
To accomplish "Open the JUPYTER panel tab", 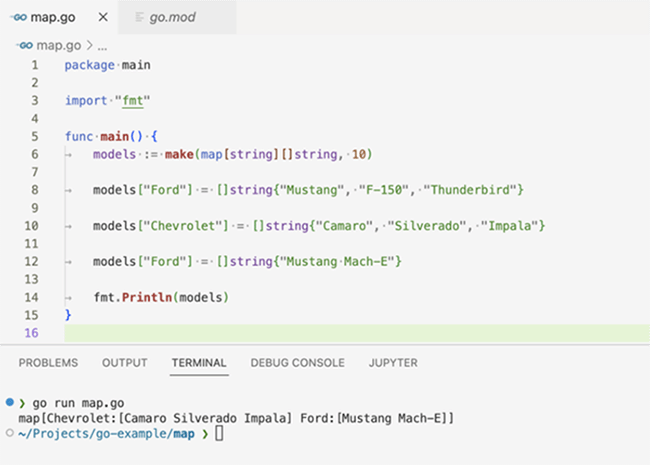I will coord(393,363).
